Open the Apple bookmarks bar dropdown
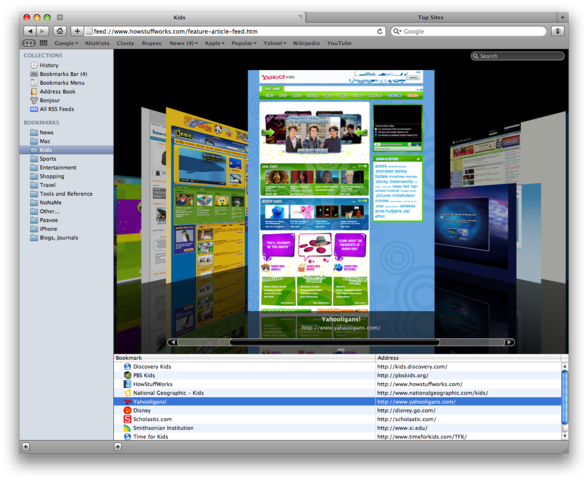588x480 pixels. [x=214, y=43]
